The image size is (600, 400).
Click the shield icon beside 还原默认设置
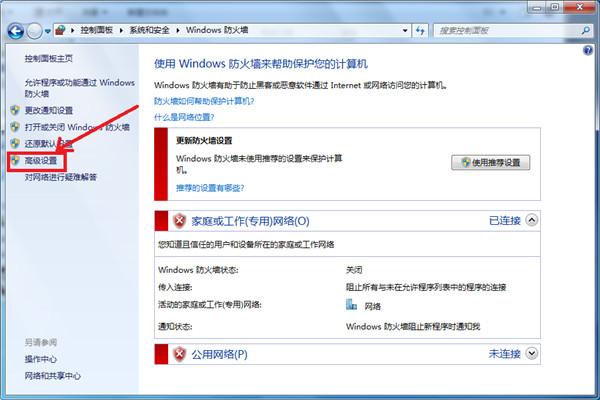15,144
